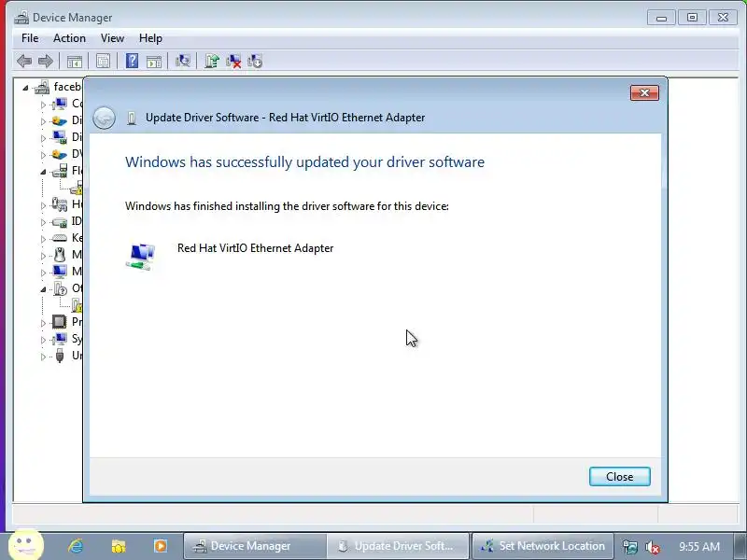Expand the Human Interface Devices arrow
Viewport: 747px width, 560px height.
point(43,205)
